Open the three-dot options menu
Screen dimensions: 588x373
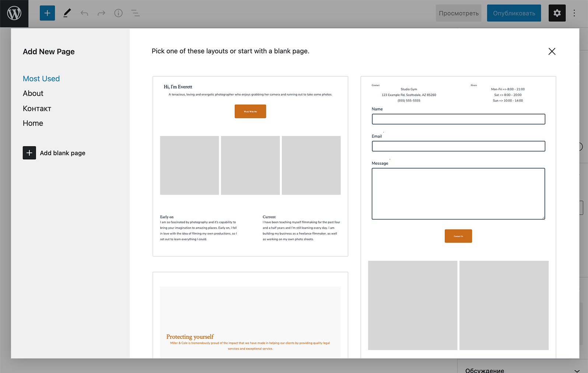(x=574, y=13)
